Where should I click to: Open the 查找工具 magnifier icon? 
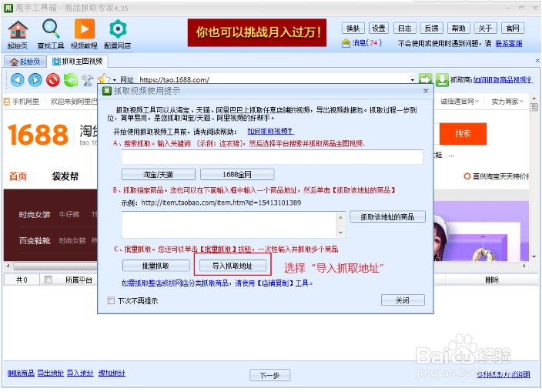pyautogui.click(x=51, y=28)
